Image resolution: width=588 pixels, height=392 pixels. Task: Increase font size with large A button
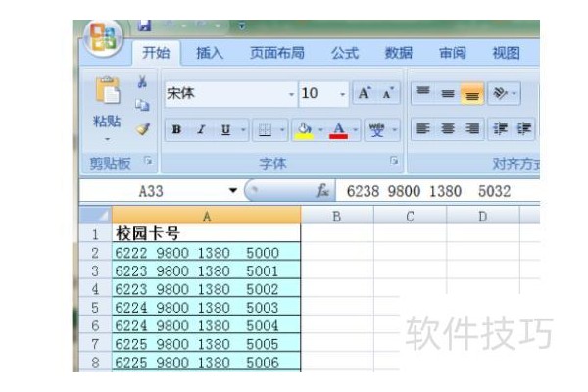(x=365, y=93)
